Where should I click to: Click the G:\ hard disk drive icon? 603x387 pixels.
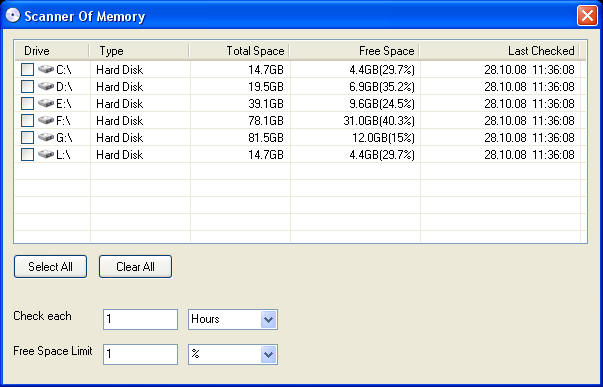(46, 137)
